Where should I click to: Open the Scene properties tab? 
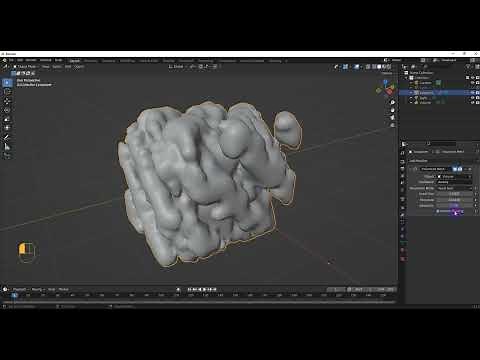403,183
